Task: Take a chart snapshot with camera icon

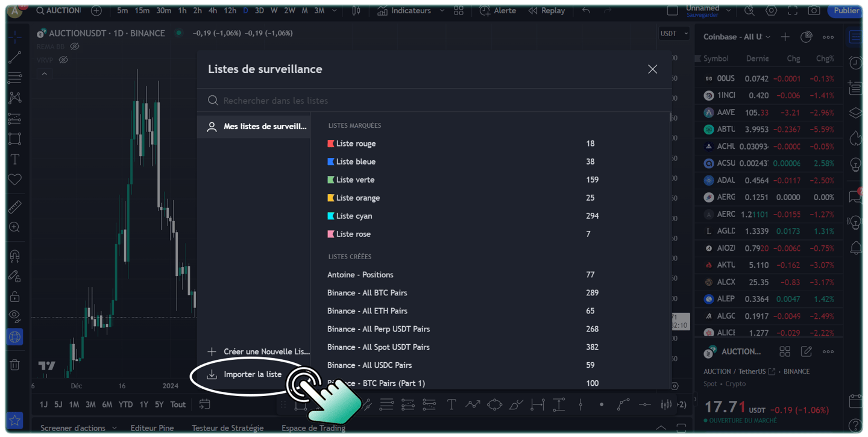Action: pyautogui.click(x=814, y=11)
